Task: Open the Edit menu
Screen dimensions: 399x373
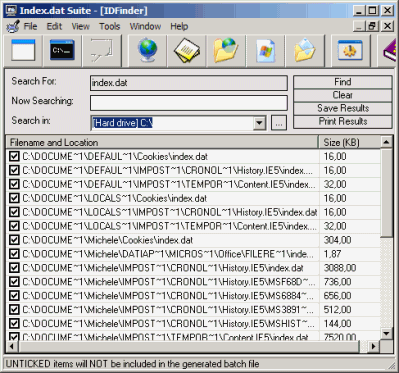Action: (54, 26)
